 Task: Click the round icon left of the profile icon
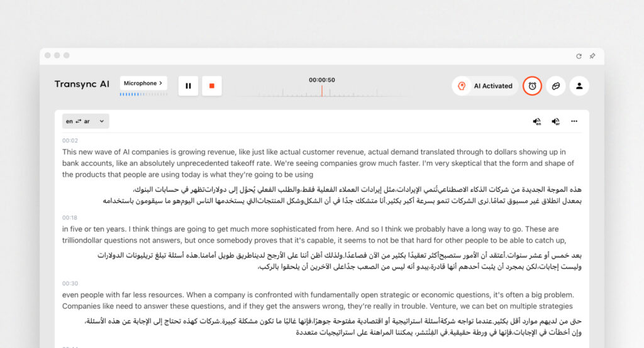(555, 85)
